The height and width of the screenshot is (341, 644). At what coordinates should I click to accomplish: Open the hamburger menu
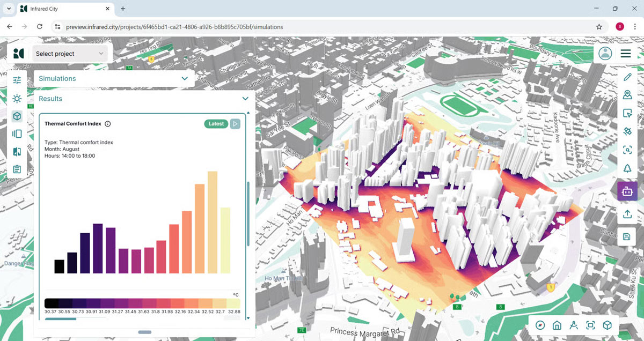[626, 54]
